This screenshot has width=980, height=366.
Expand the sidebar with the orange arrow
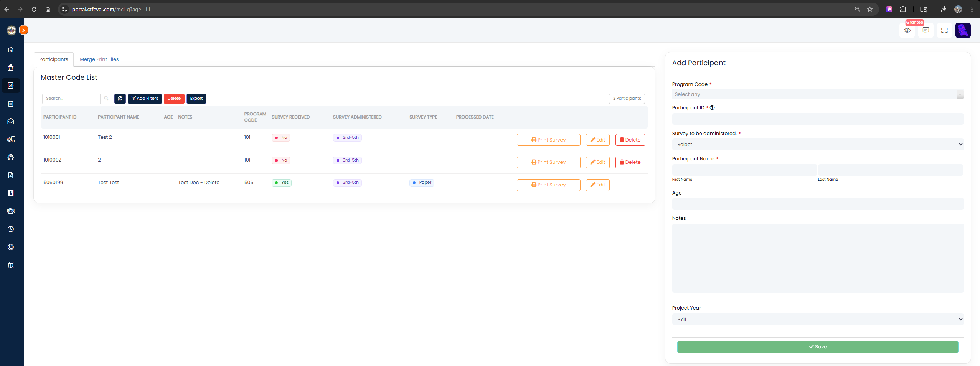coord(23,30)
